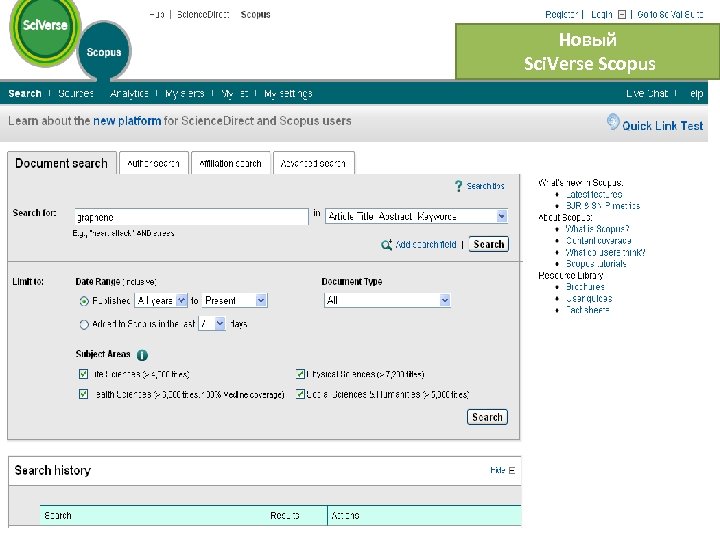
Task: Uncheck the Physical Sciences checkbox
Action: [x=300, y=374]
